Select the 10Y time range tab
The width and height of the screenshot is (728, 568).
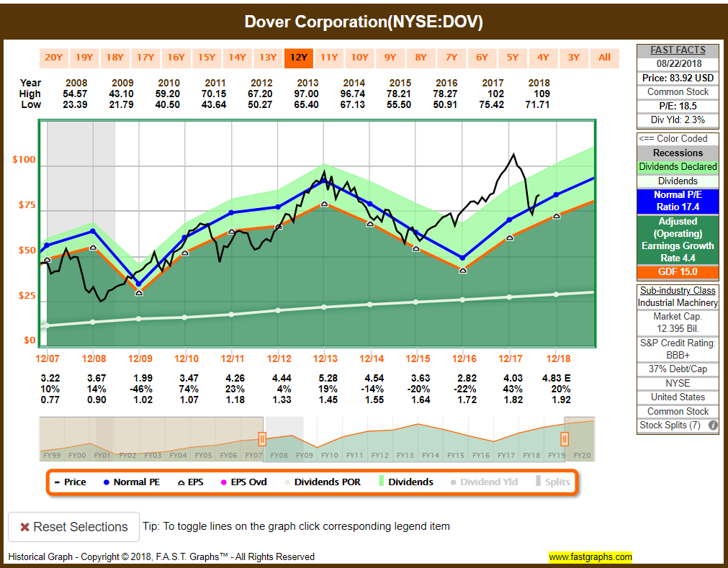pos(360,58)
